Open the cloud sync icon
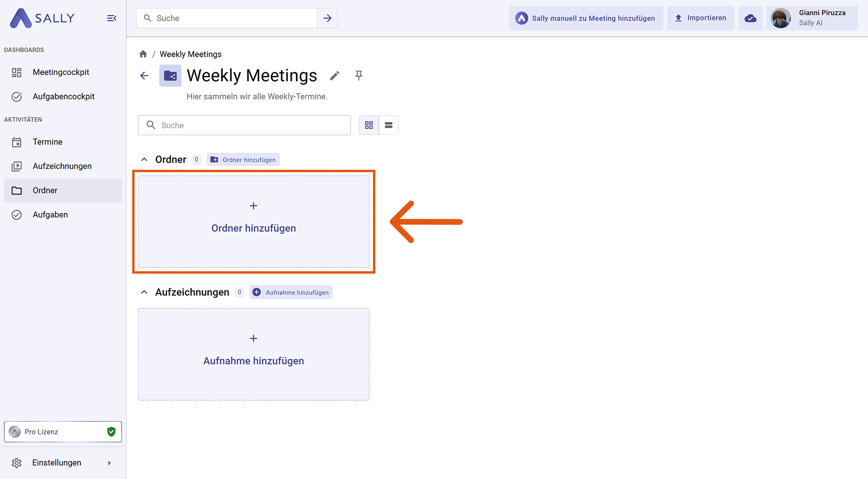This screenshot has width=868, height=479. point(750,18)
